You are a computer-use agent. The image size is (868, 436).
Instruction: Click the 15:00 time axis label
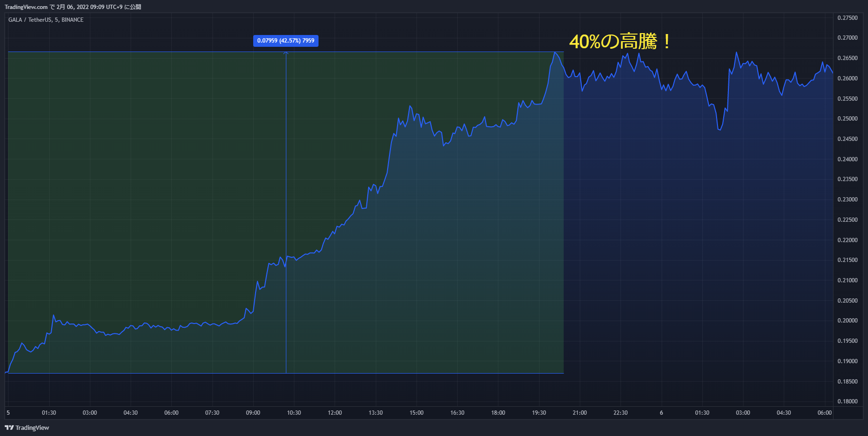click(416, 413)
